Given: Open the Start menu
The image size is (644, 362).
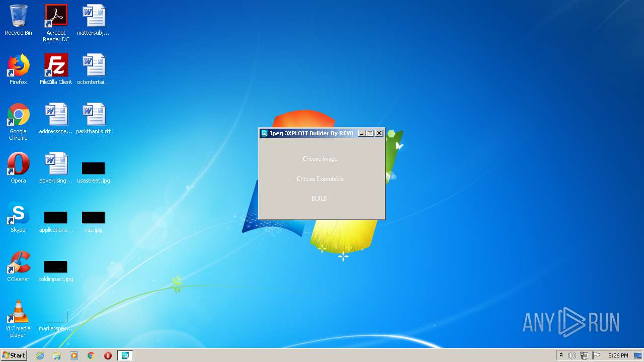Looking at the screenshot, I should click(x=14, y=355).
